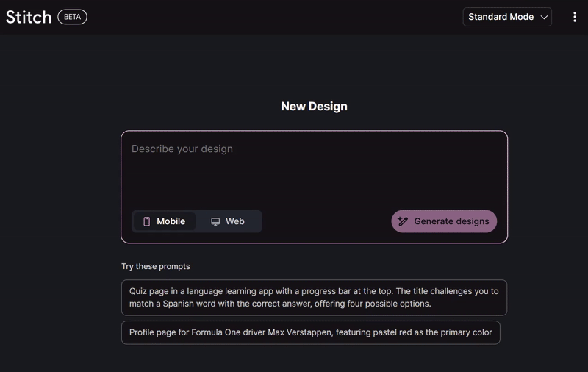Click the Try these prompts label

(x=156, y=266)
